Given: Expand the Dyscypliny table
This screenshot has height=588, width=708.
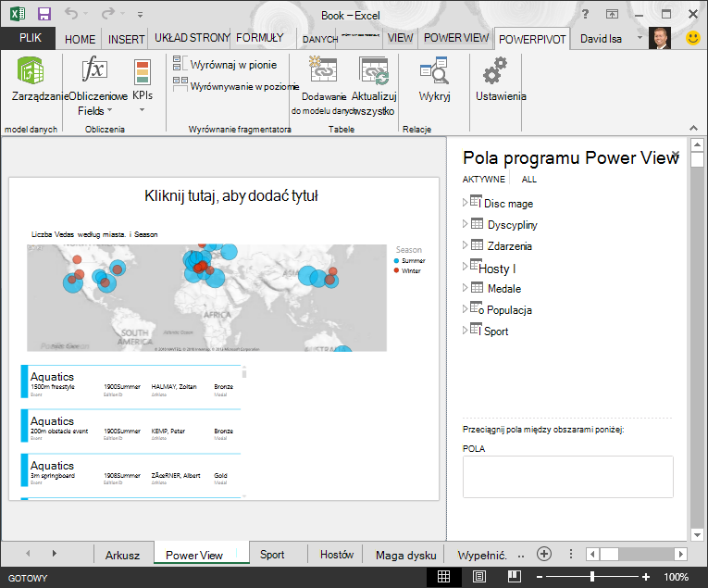Looking at the screenshot, I should coord(466,223).
